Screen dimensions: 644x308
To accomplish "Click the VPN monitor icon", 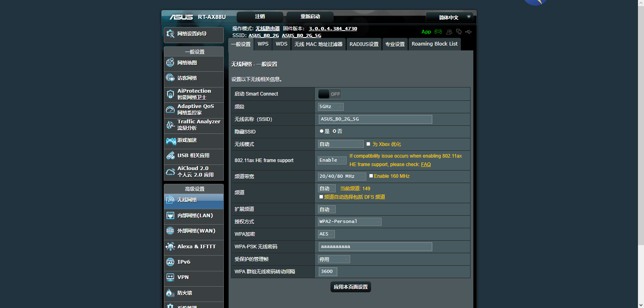I will 170,277.
